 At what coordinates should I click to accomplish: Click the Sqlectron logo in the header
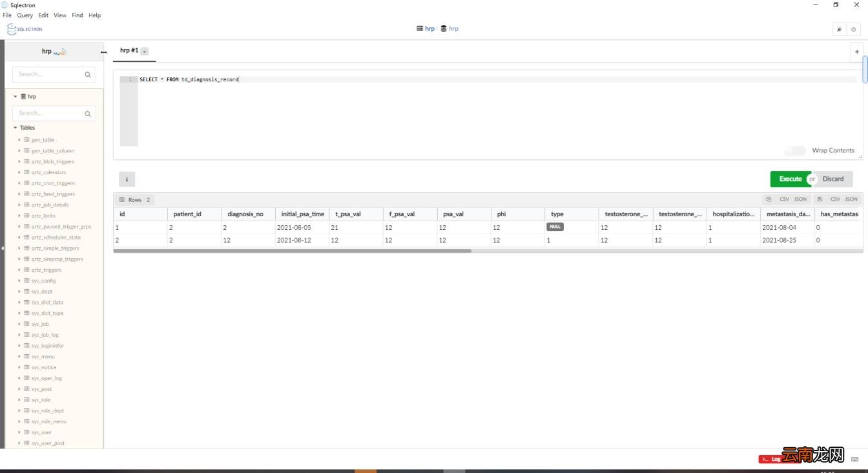[25, 29]
